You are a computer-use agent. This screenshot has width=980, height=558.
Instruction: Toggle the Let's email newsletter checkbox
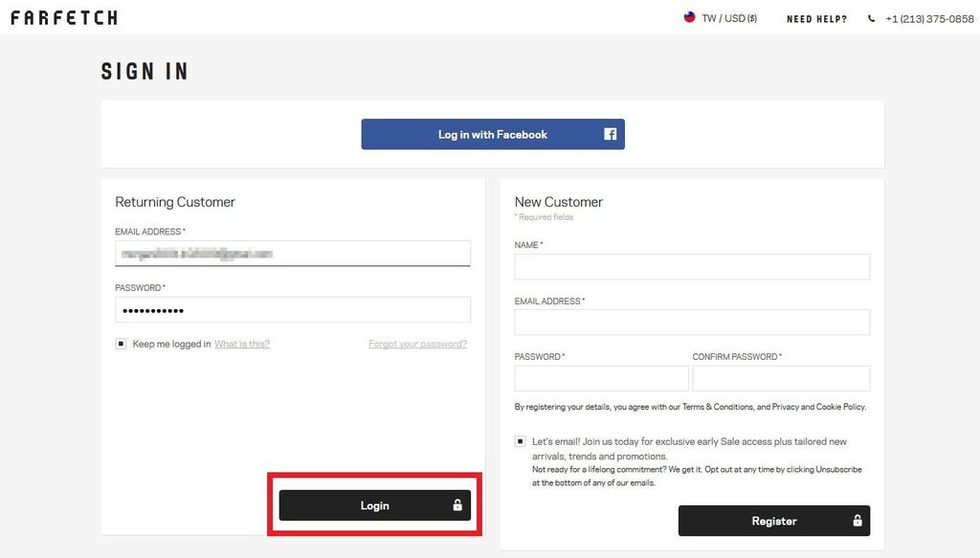[520, 441]
